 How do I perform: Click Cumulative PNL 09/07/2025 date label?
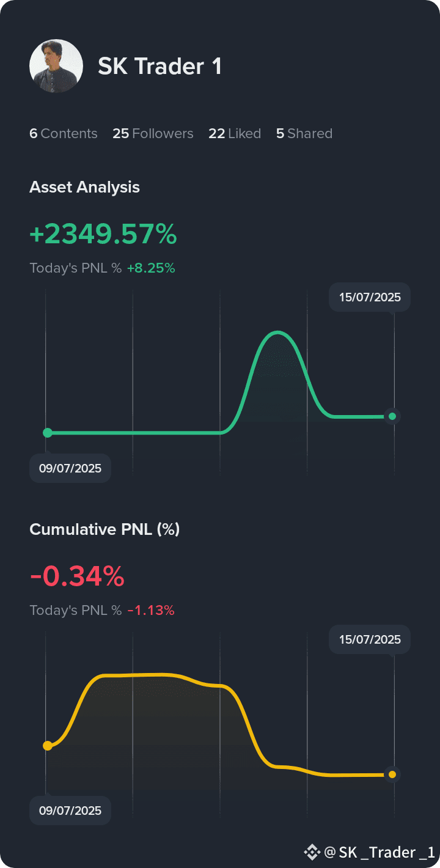coord(70,811)
